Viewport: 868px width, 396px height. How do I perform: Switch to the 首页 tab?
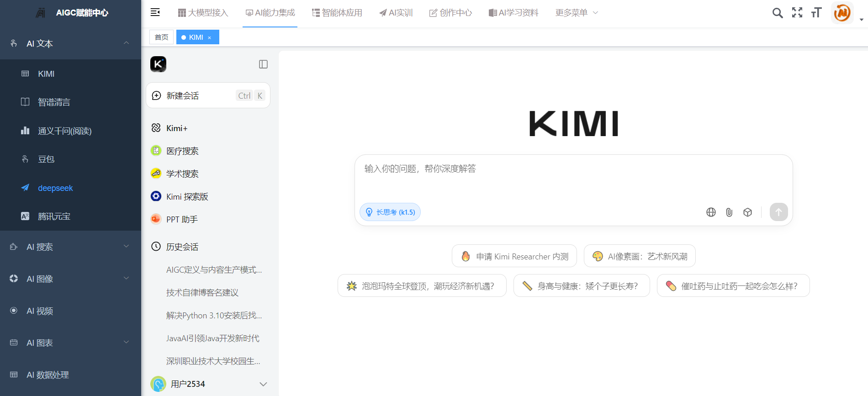click(161, 37)
